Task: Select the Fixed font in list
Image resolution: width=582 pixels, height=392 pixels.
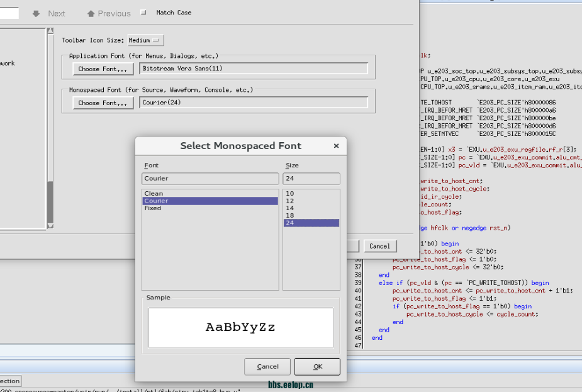Action: click(x=210, y=208)
